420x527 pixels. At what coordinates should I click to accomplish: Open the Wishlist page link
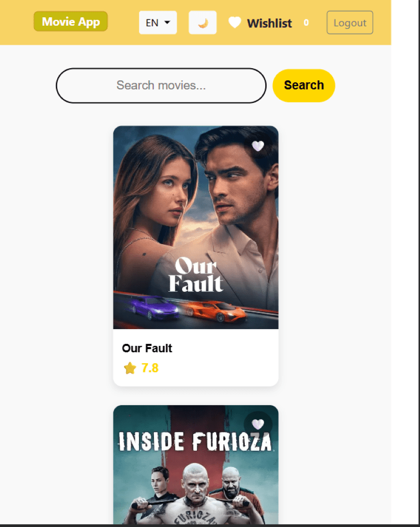[269, 23]
